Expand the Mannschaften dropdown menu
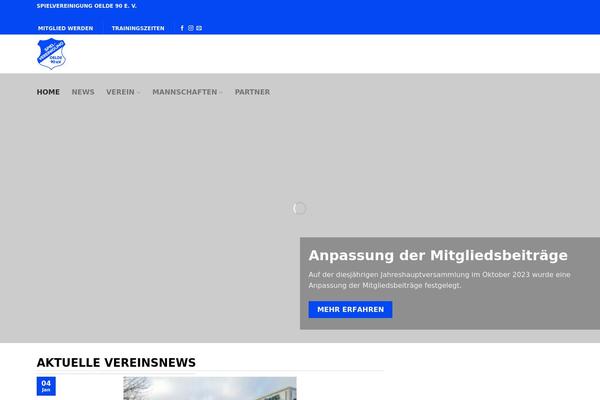The image size is (600, 400). pos(188,92)
